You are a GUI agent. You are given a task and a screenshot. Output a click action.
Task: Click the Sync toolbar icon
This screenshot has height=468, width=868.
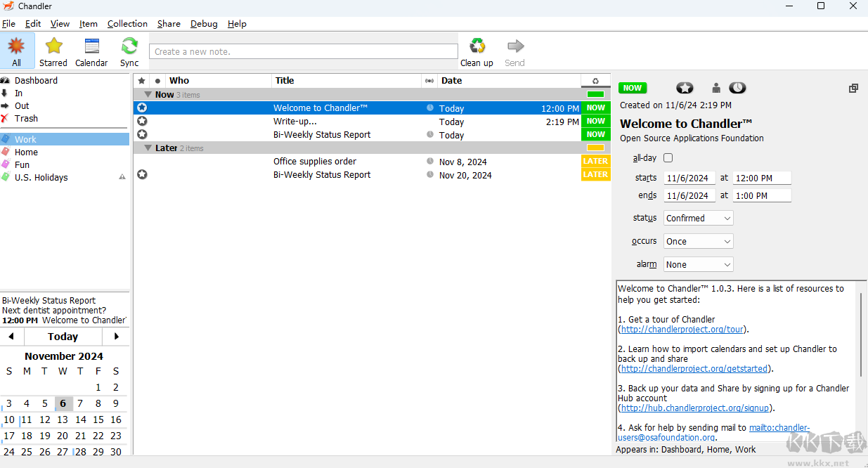[129, 47]
